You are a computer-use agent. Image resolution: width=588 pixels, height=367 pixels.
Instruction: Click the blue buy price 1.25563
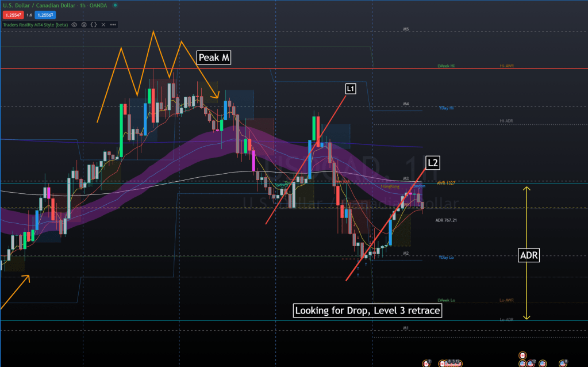coord(45,14)
